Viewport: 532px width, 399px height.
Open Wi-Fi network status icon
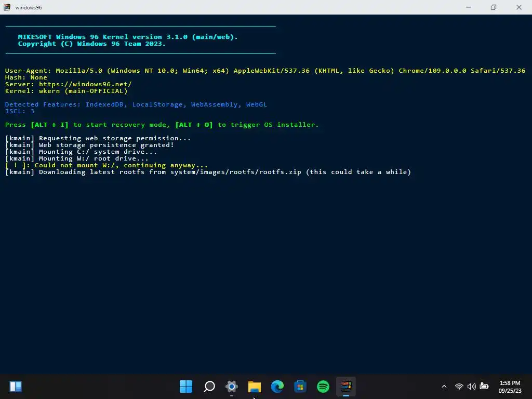[459, 387]
